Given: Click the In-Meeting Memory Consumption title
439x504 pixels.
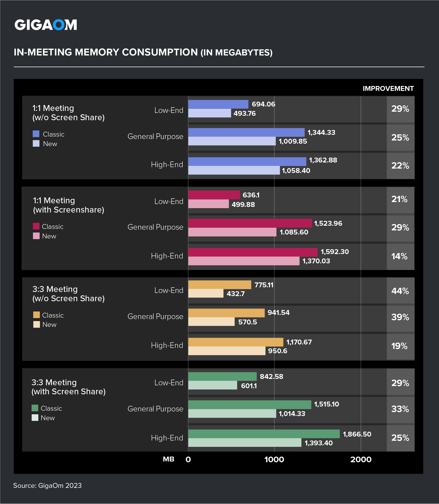Looking at the screenshot, I should (143, 53).
